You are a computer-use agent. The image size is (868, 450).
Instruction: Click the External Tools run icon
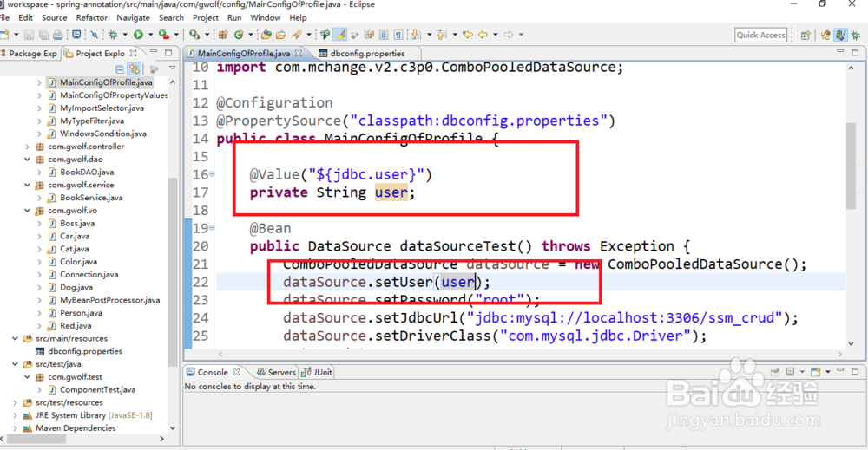194,35
